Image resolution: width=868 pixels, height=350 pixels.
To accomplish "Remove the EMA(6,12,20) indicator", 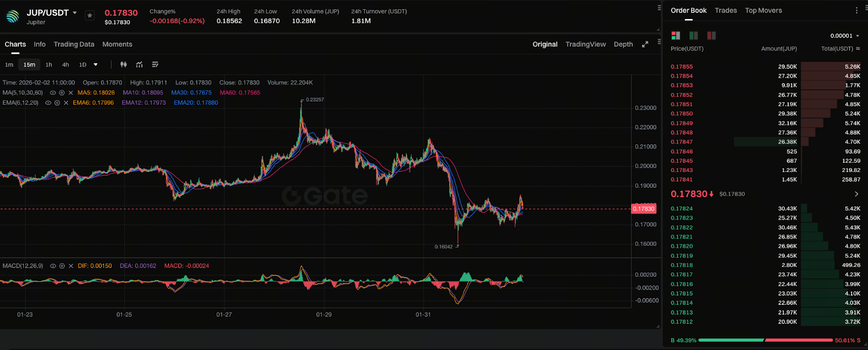I will pyautogui.click(x=66, y=103).
